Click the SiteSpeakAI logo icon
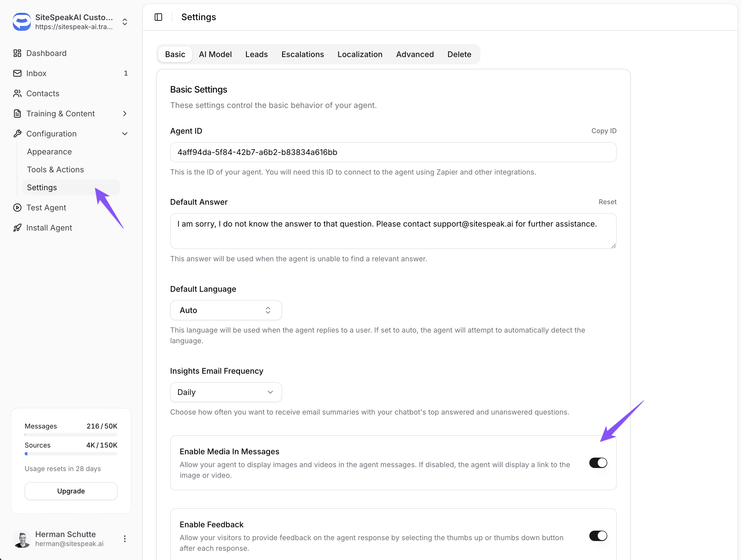Viewport: 741px width, 560px height. 22,22
